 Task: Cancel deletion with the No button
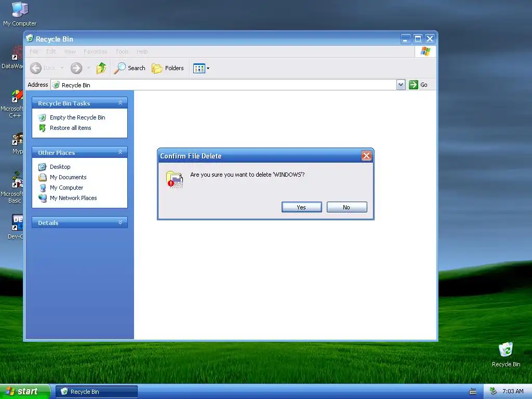[x=347, y=207]
